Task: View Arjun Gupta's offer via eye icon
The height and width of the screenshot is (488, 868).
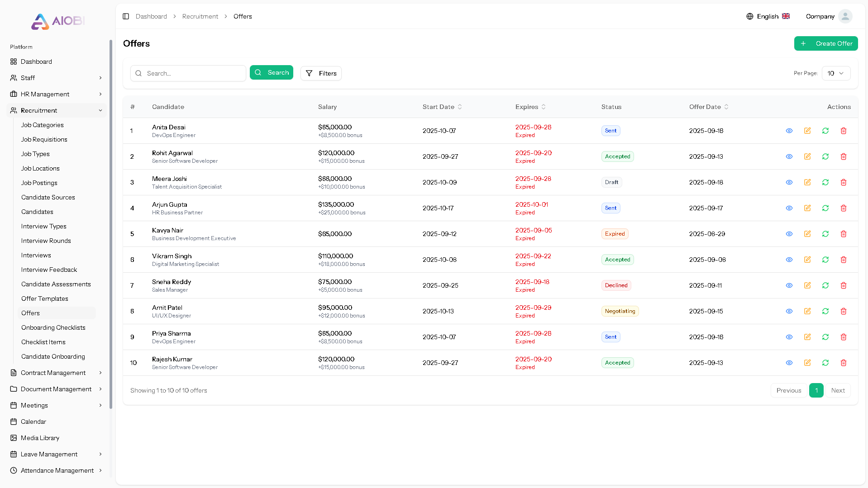Action: [789, 208]
